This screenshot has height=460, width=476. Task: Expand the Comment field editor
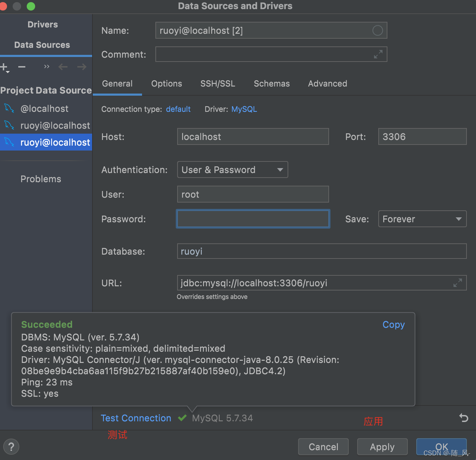click(378, 54)
